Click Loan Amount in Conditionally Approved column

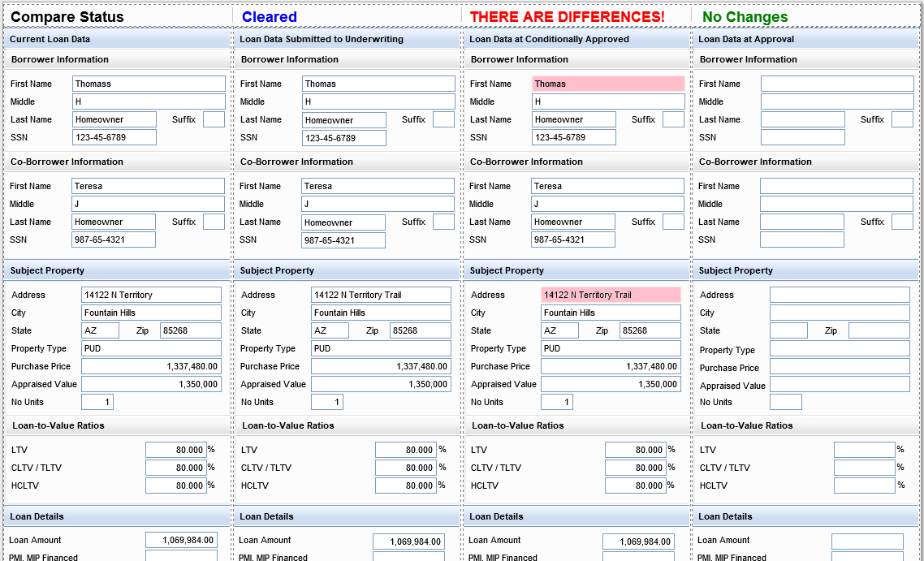639,542
